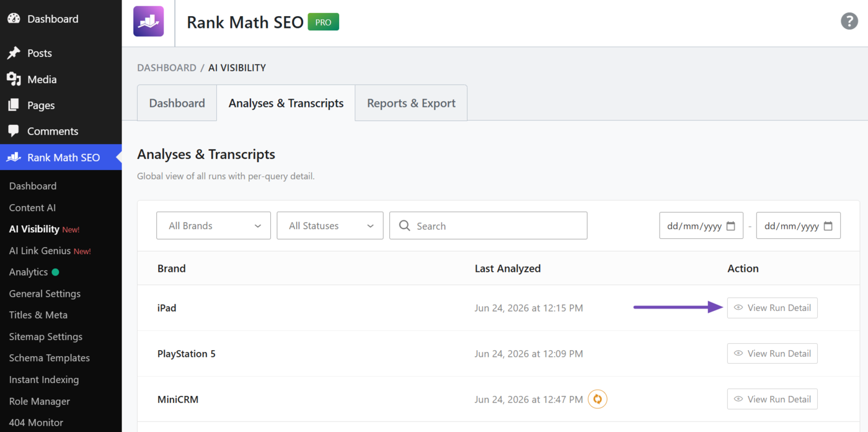Image resolution: width=868 pixels, height=432 pixels.
Task: Click the Action column header
Action: coord(743,269)
